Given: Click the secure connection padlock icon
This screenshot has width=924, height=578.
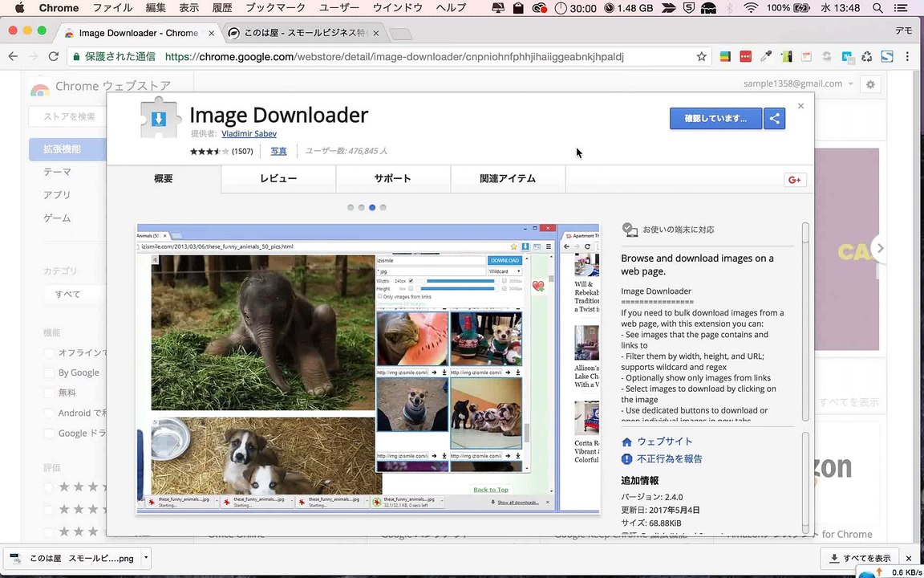Looking at the screenshot, I should point(76,57).
